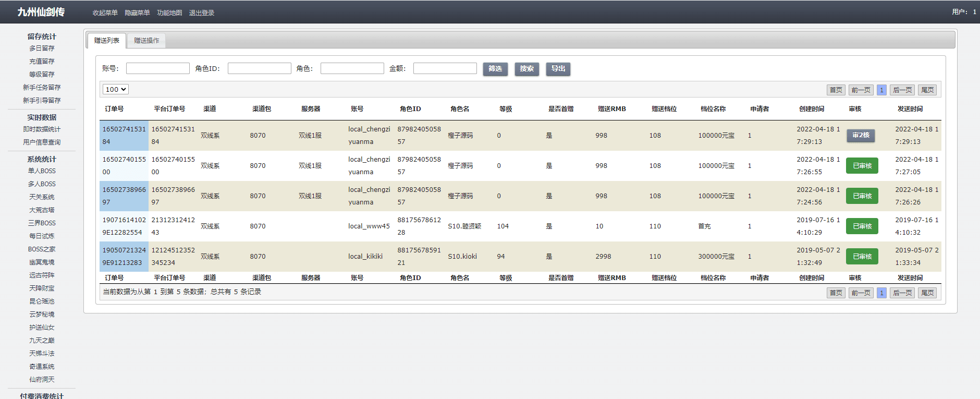Click the 筛选 filter button
980x399 pixels.
495,69
